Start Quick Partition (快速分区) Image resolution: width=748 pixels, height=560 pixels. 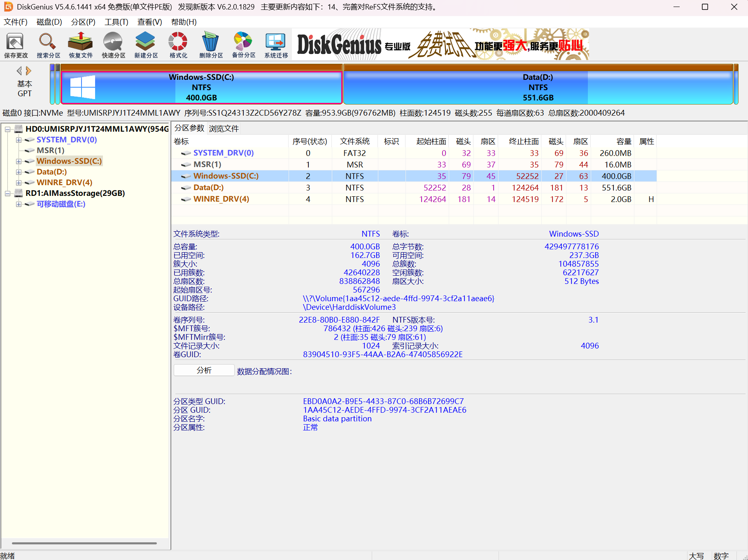(x=113, y=45)
